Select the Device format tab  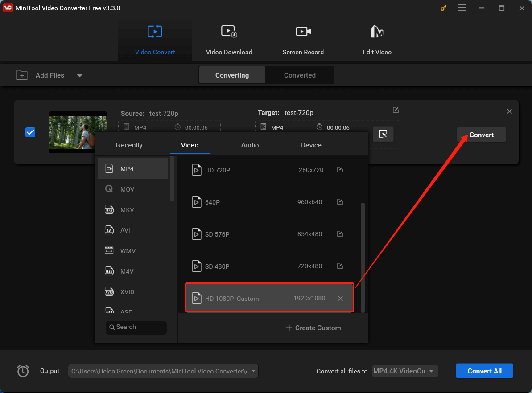311,145
